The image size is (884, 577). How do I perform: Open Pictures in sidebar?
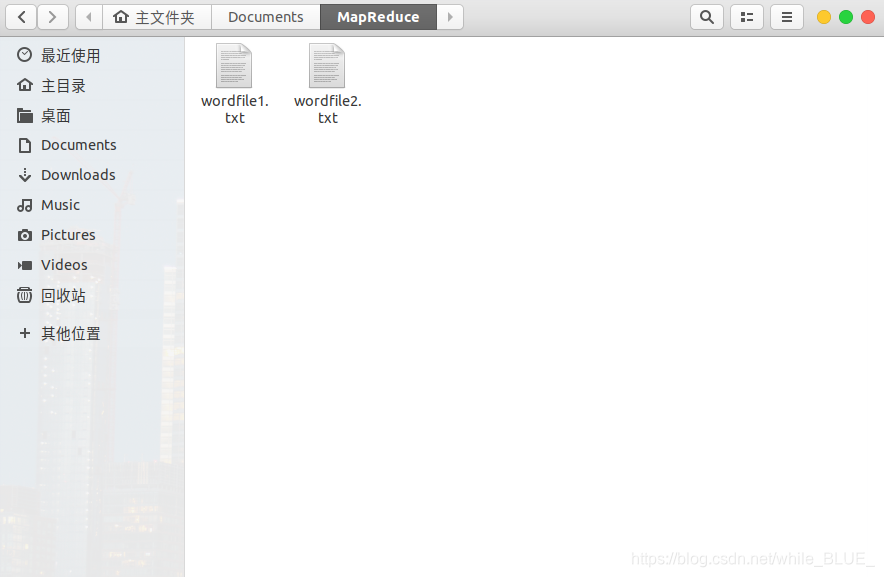92,235
